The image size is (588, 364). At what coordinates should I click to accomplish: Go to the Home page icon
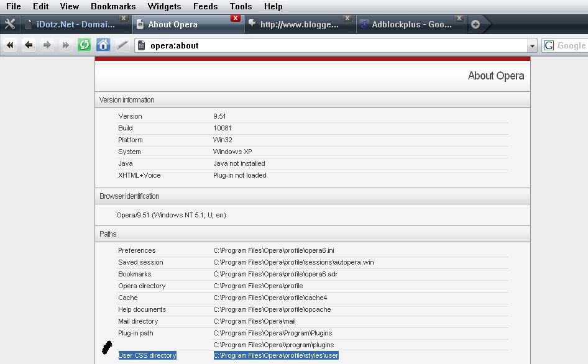coord(103,45)
